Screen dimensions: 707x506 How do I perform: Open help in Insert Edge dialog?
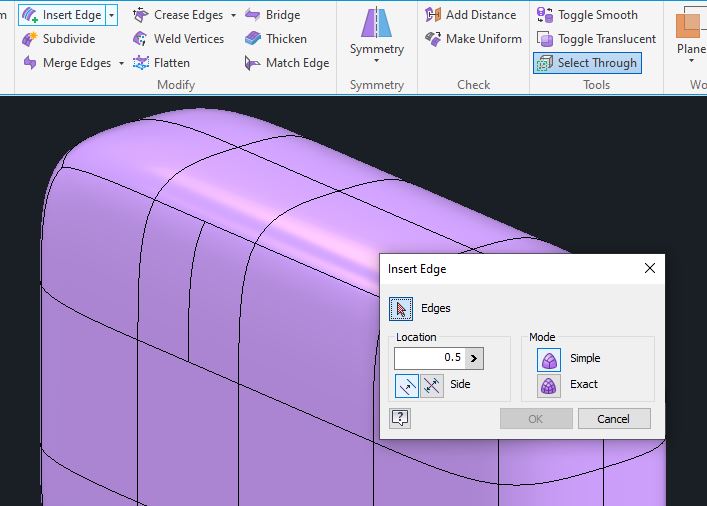[400, 419]
